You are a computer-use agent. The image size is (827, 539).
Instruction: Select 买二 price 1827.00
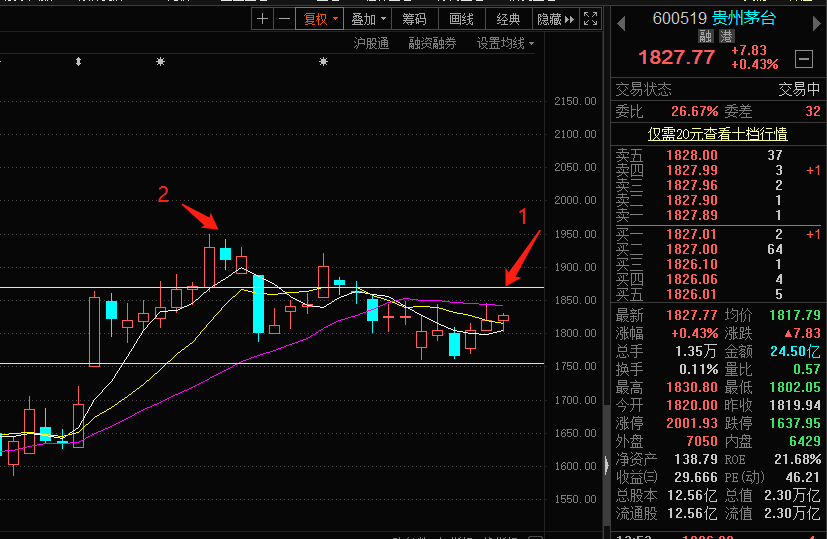tap(691, 249)
